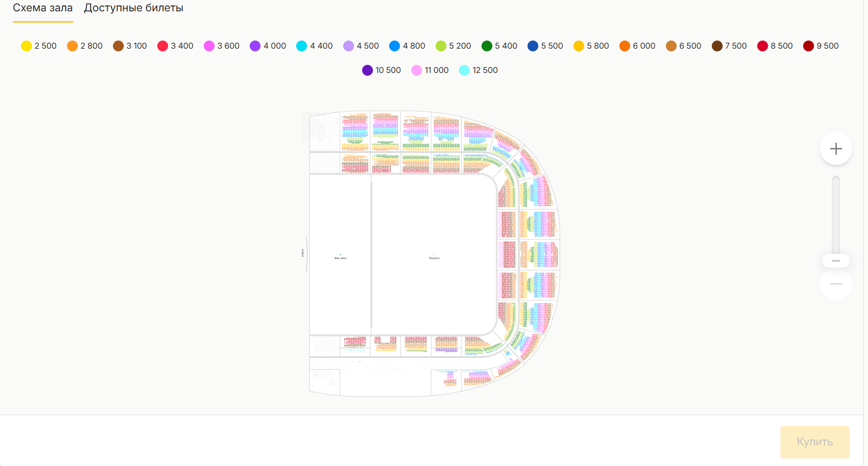Click the zoom slider handle
Viewport: 868px width, 466px height.
coord(836,261)
